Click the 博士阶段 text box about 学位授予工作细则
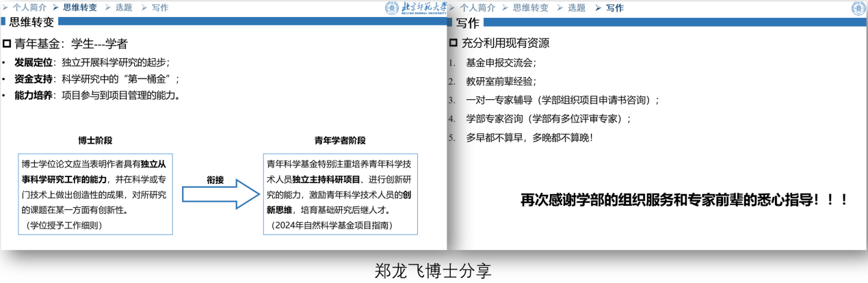Viewport: 868px width, 283px height. tap(96, 194)
